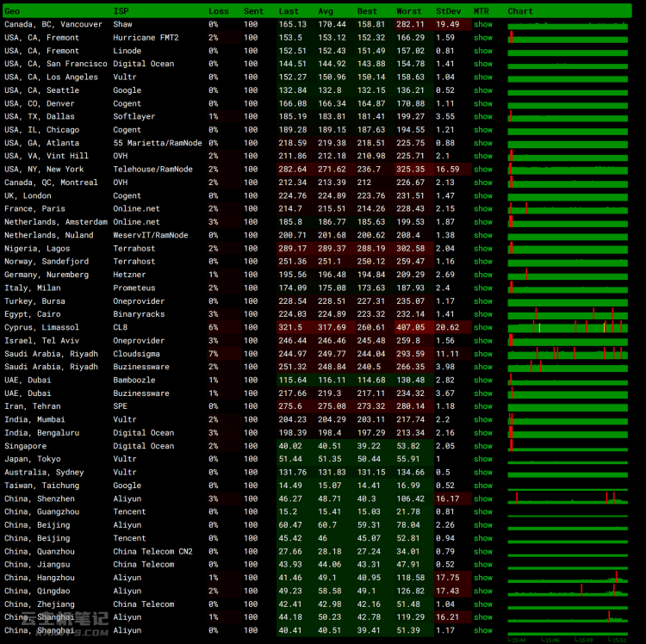The height and width of the screenshot is (644, 646).
Task: Open show link for Israel Tel Aviv
Action: tap(483, 341)
